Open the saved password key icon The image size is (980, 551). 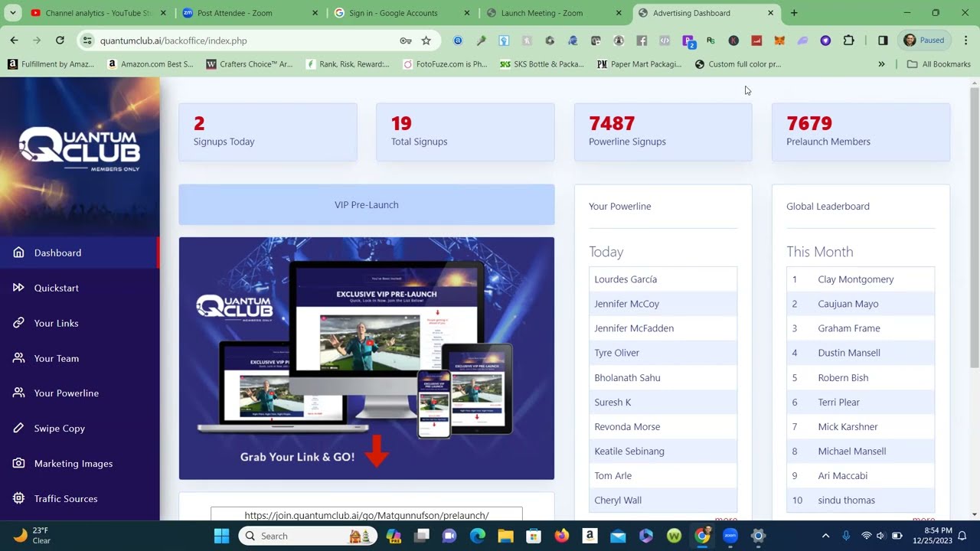(x=406, y=41)
